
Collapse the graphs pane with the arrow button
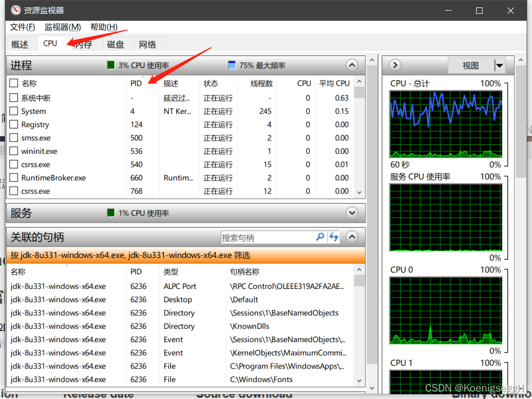pos(395,65)
